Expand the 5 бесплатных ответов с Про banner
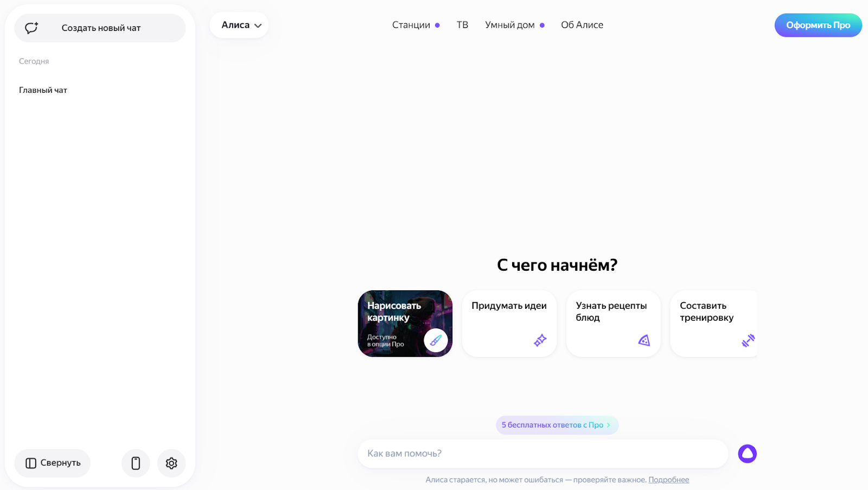This screenshot has height=490, width=868. pos(557,425)
